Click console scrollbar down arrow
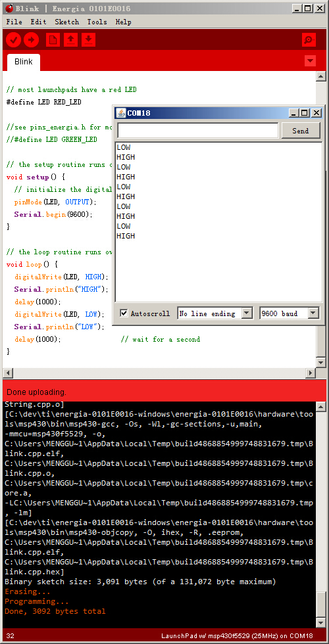Image resolution: width=329 pixels, height=644 pixels. pos(321,623)
